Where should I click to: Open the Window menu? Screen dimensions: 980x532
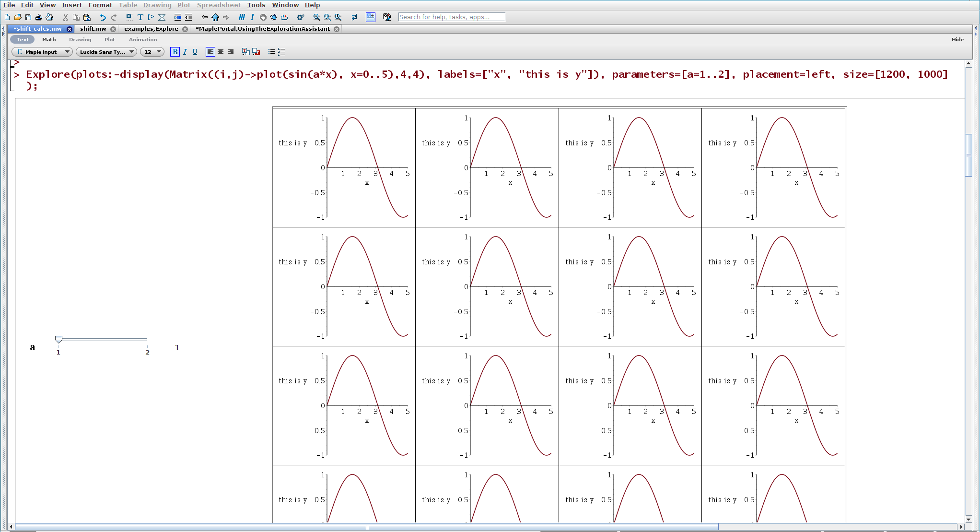[285, 5]
